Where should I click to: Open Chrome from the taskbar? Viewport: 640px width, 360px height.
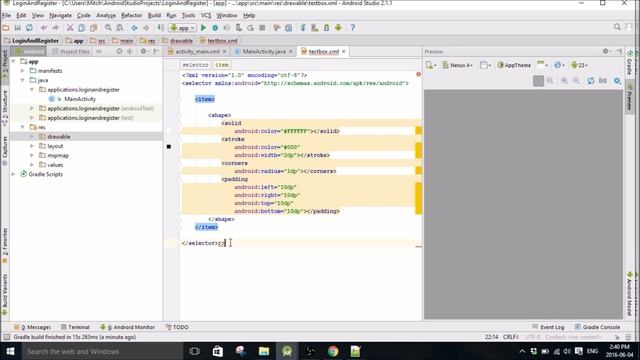pos(333,351)
